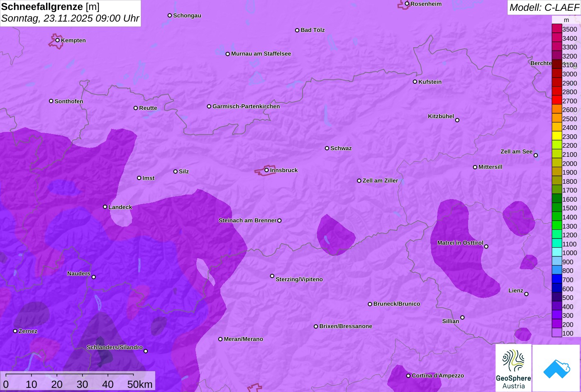The width and height of the screenshot is (581, 392).
Task: Click the Steinach am Brenner label
Action: point(247,220)
